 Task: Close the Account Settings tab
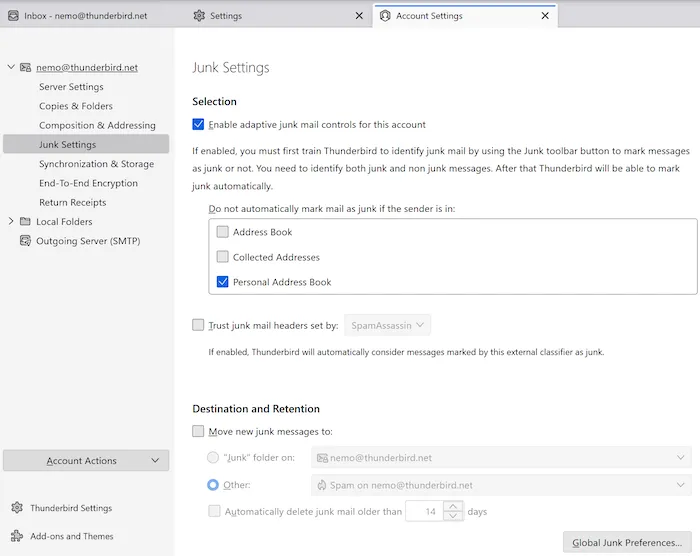pyautogui.click(x=545, y=16)
